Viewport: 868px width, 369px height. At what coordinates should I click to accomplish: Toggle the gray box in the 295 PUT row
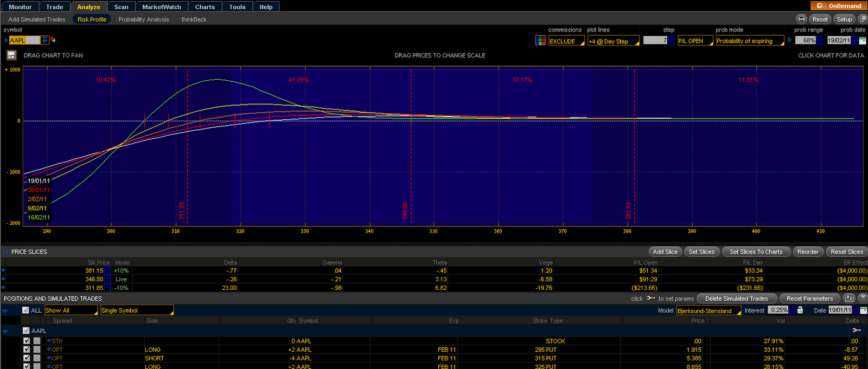click(x=37, y=349)
